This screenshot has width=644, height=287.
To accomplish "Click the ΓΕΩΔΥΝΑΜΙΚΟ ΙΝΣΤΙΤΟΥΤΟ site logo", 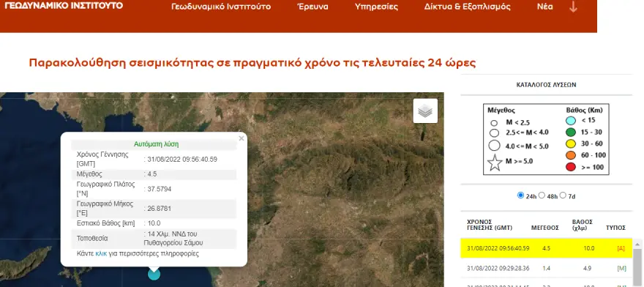I will [x=64, y=5].
